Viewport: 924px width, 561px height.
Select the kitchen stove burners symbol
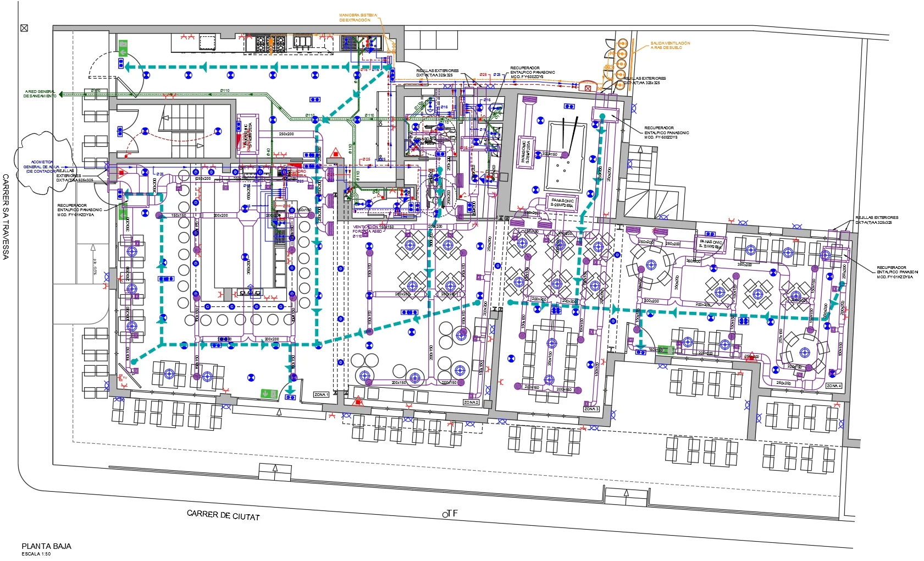point(269,44)
